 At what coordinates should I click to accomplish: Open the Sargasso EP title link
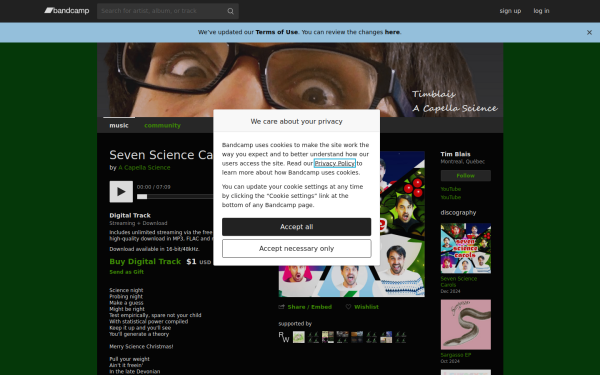point(456,355)
